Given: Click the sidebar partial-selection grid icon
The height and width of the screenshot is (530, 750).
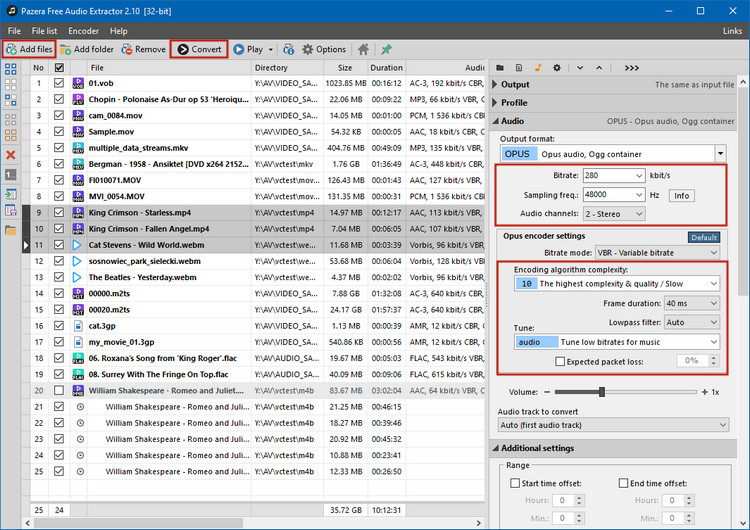Looking at the screenshot, I should 11,100.
